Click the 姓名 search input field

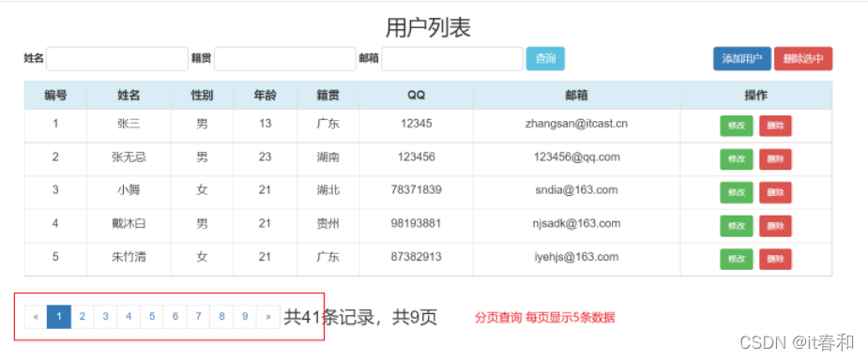(x=117, y=59)
